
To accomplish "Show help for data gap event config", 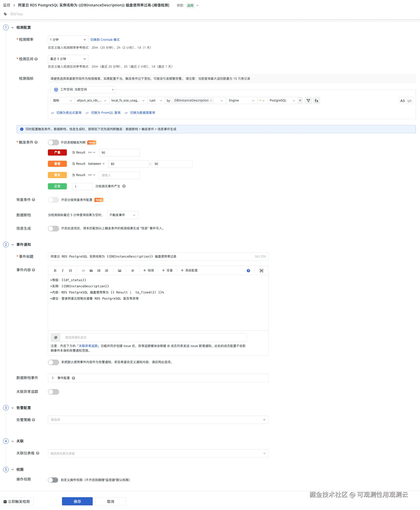I will pyautogui.click(x=73, y=378).
